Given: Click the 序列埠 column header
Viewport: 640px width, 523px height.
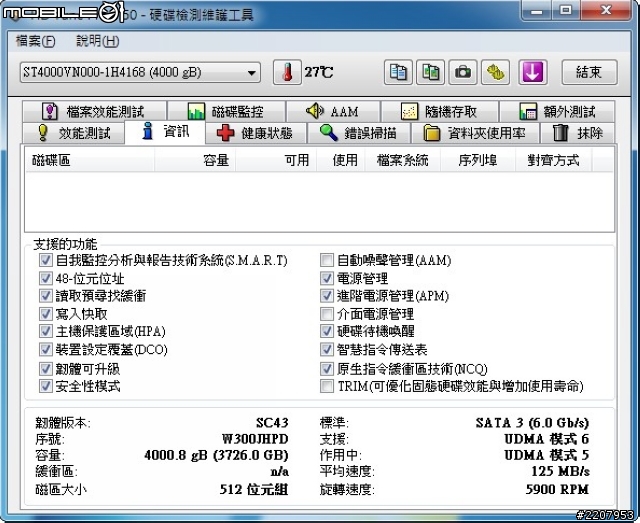Looking at the screenshot, I should (478, 160).
